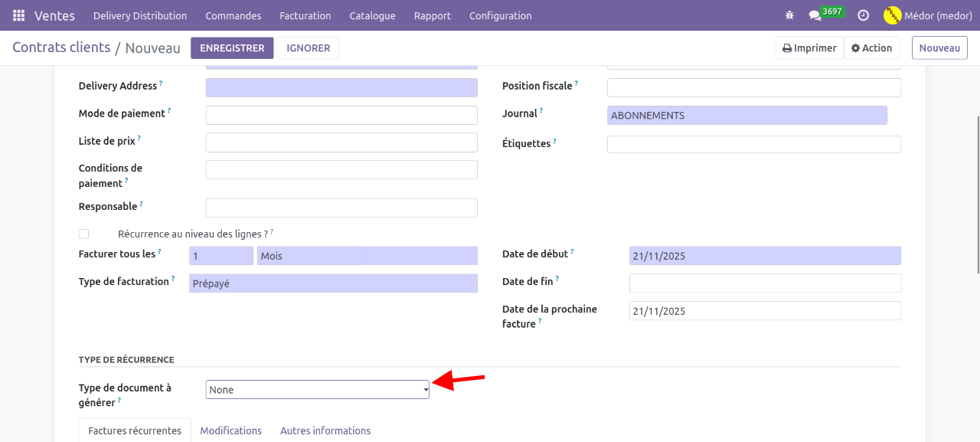The width and height of the screenshot is (980, 442).
Task: Open the Facturation menu
Action: pos(305,15)
